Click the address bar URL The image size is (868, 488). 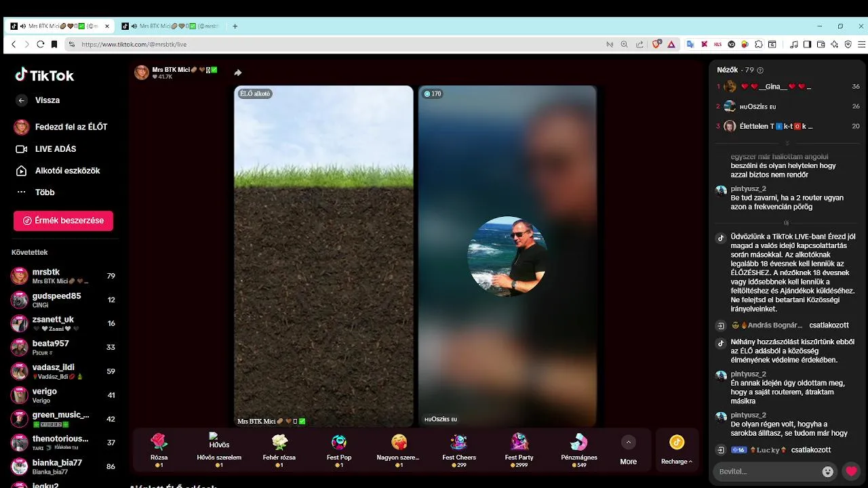pyautogui.click(x=134, y=44)
